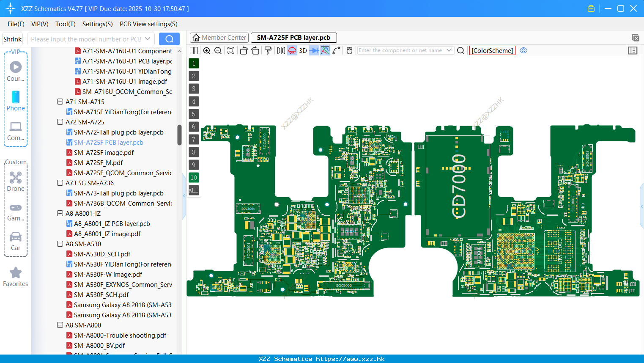The height and width of the screenshot is (363, 644).
Task: Open PCB View settings(S) menu
Action: (148, 24)
